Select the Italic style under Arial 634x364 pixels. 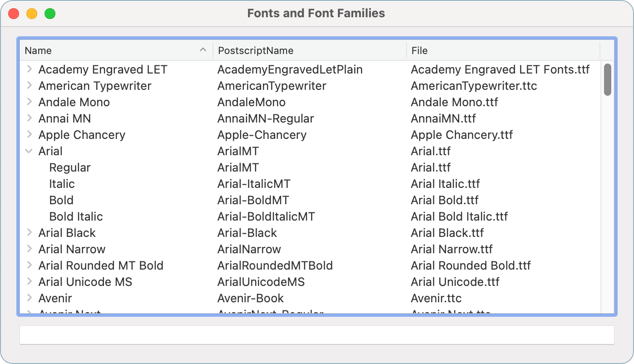click(x=62, y=184)
